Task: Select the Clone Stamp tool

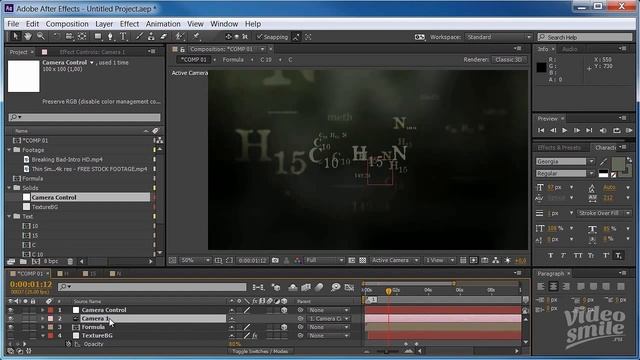Action: tap(151, 36)
